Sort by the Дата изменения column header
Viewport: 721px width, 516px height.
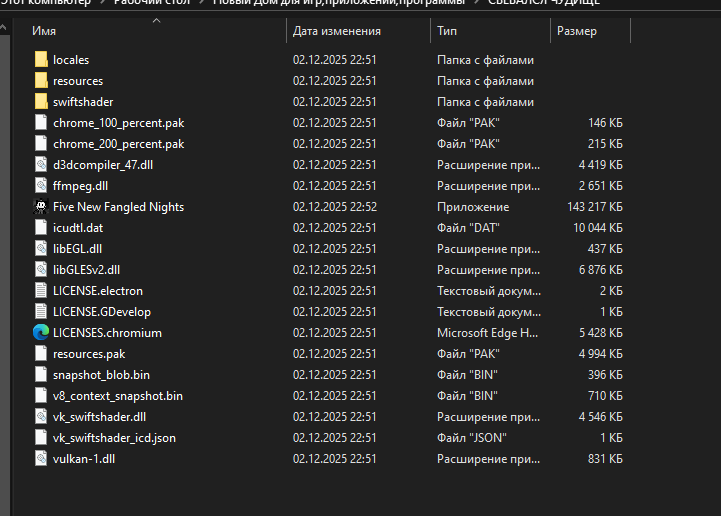(337, 31)
